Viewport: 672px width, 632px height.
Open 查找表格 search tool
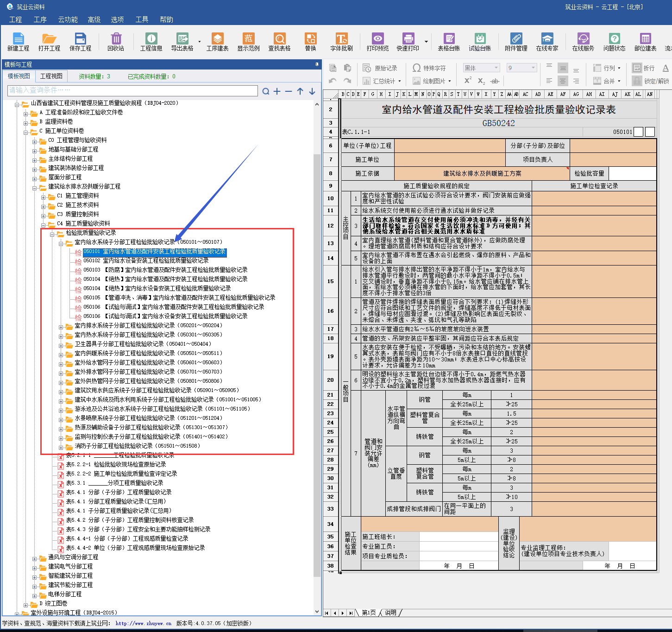click(x=279, y=42)
